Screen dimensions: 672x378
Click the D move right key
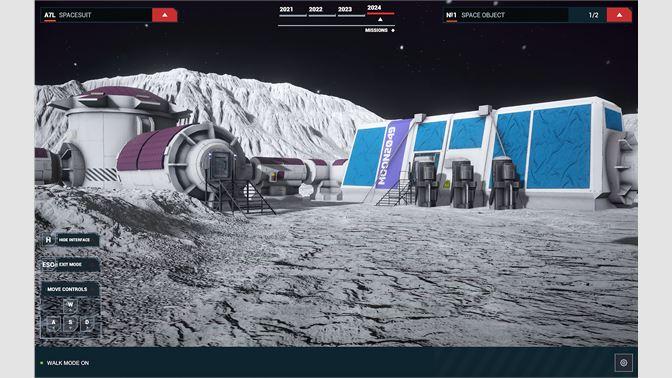click(x=87, y=323)
